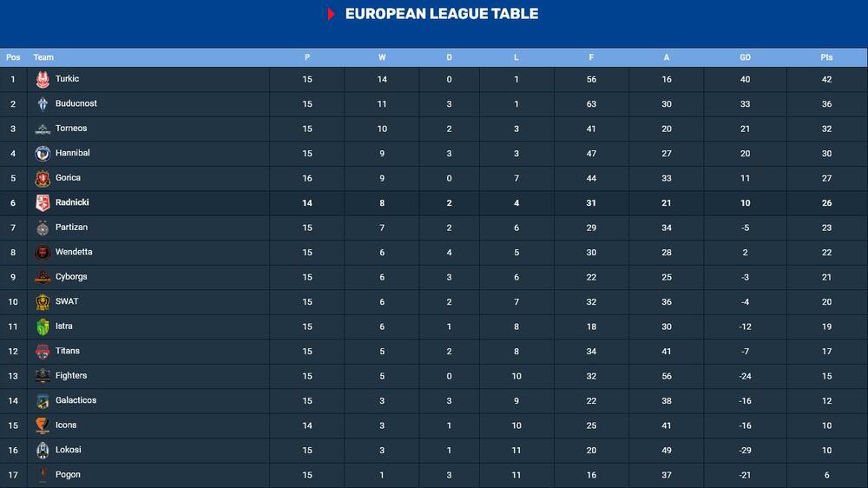The width and height of the screenshot is (868, 488).
Task: Click the Turkic team logo icon
Action: pos(43,80)
